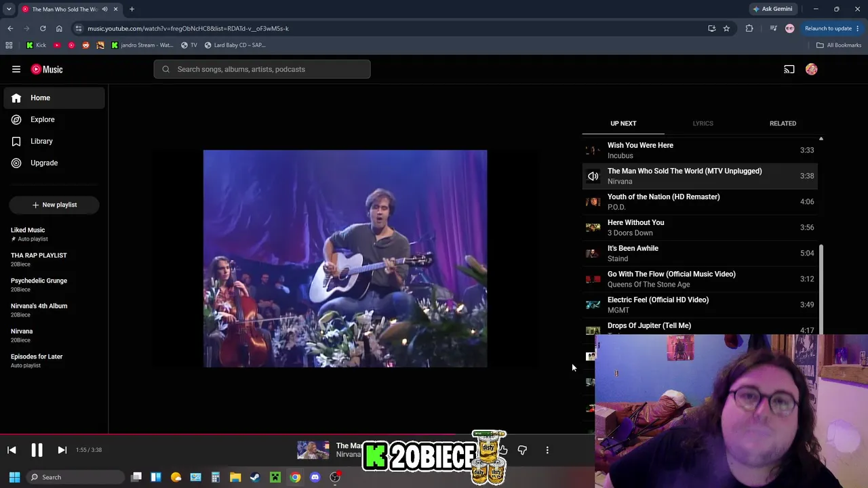Play Here Without You by 3 Doors Down

pos(700,228)
